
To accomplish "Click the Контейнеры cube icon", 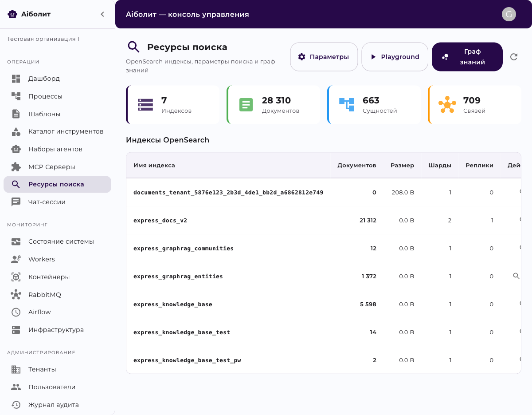I will click(16, 277).
